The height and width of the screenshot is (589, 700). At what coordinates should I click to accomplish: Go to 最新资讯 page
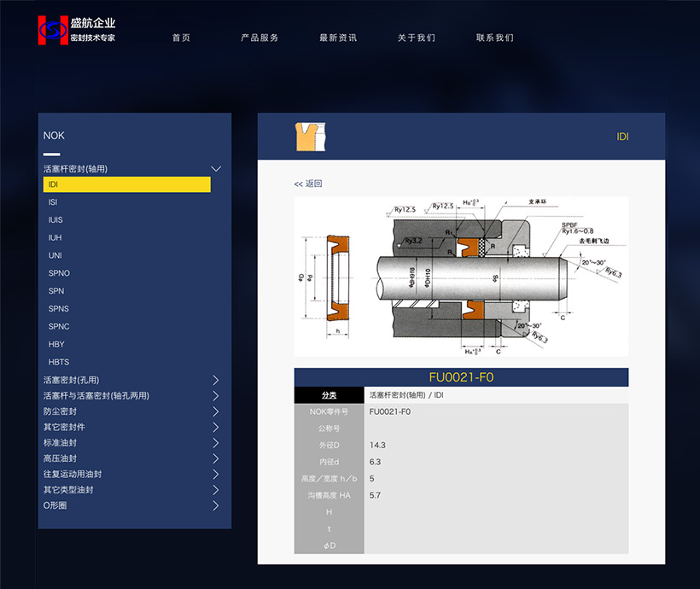pos(338,38)
